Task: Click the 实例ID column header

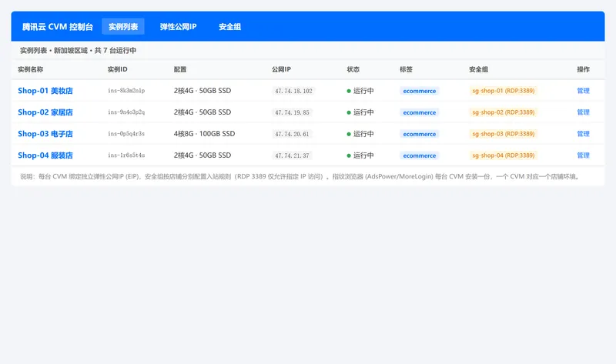Action: (x=118, y=69)
